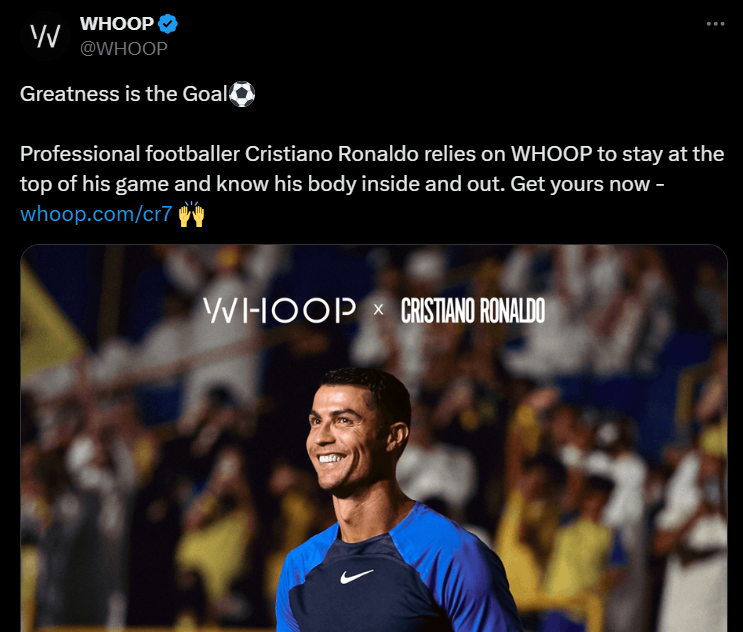
Task: Click the soccer ball emoji
Action: (242, 94)
